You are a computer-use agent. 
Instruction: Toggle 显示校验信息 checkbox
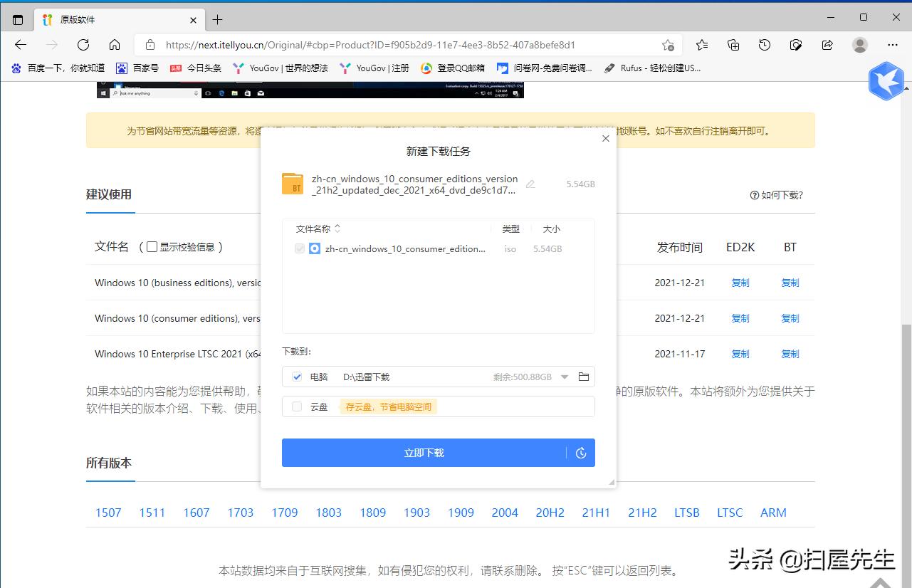point(152,247)
